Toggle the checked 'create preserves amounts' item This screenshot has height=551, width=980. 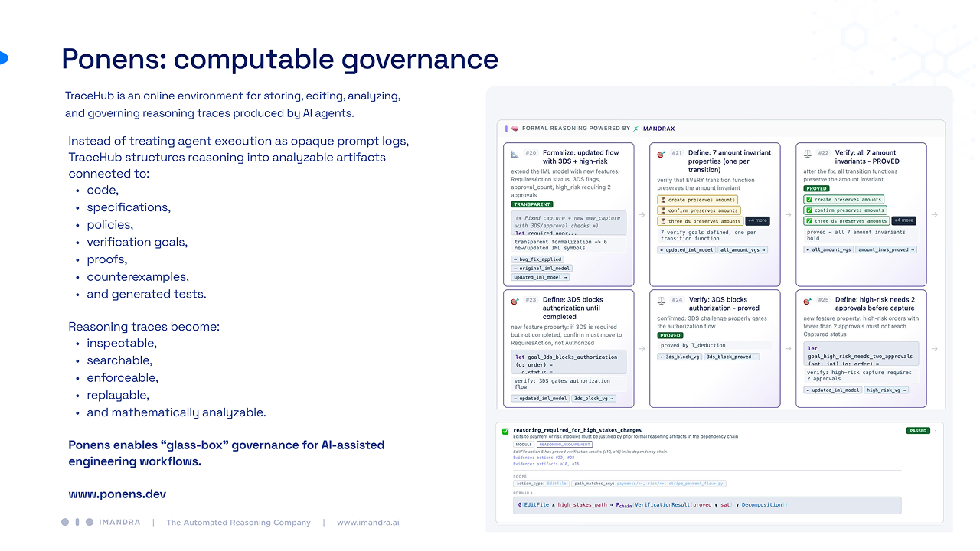click(844, 200)
